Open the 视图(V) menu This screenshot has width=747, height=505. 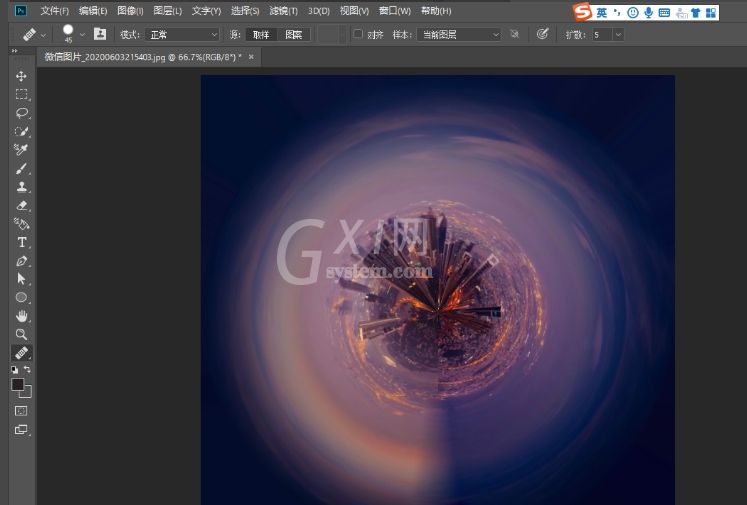pos(354,10)
